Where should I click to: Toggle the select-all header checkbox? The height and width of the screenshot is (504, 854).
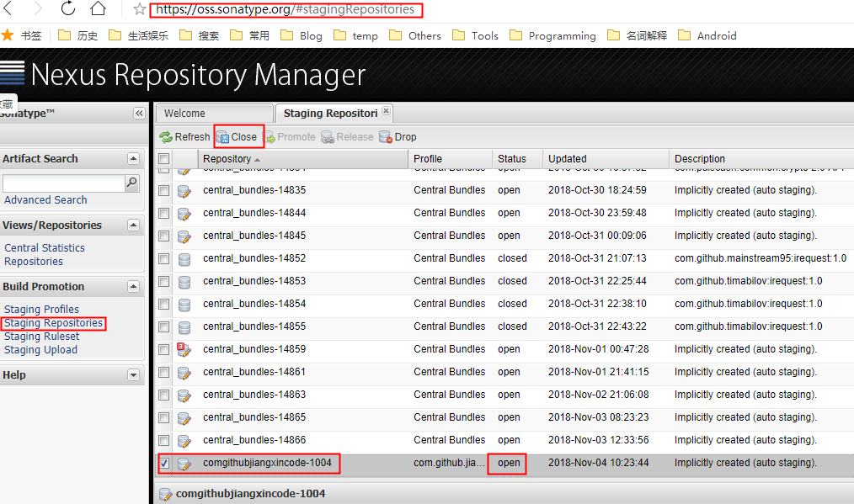point(164,159)
